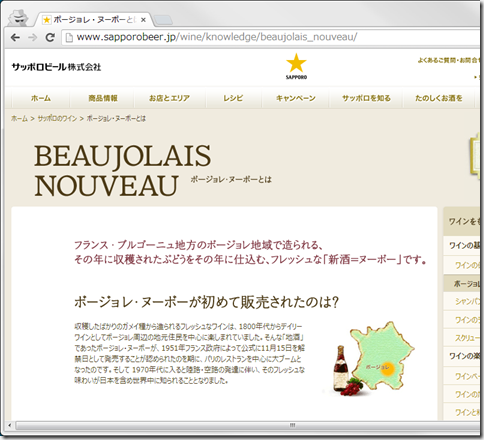Click the ワインを sidebar header
The width and height of the screenshot is (484, 440).
coord(462,221)
